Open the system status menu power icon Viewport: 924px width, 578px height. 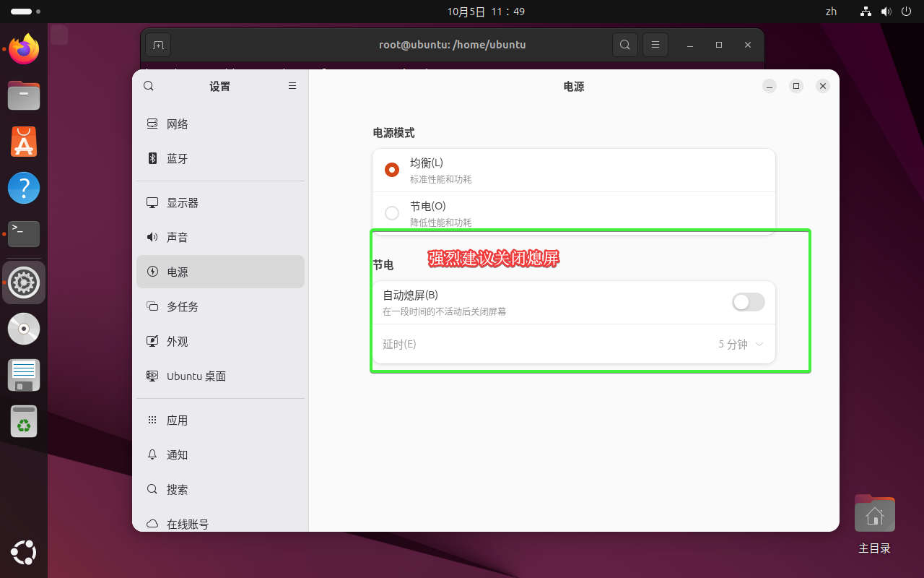pyautogui.click(x=907, y=12)
